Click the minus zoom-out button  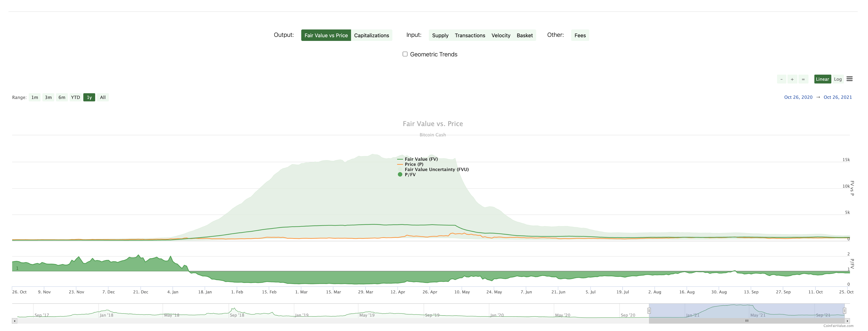(x=781, y=79)
